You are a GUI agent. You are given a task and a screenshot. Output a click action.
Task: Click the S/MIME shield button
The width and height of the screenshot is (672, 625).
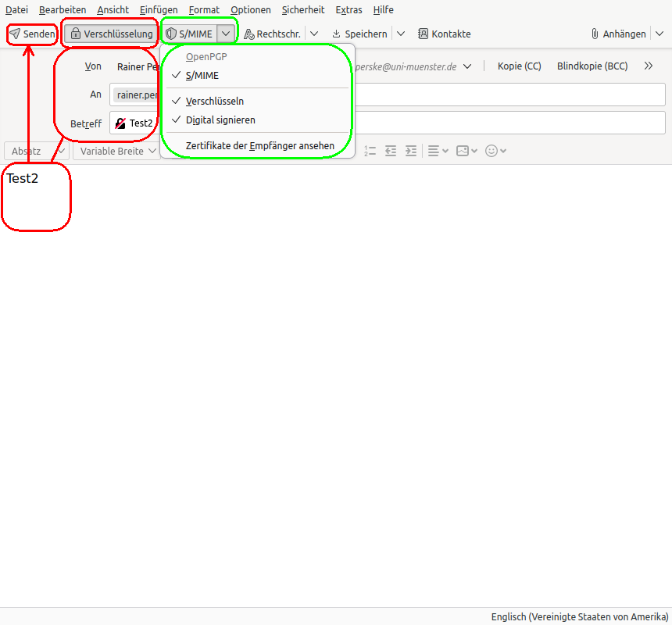click(188, 34)
